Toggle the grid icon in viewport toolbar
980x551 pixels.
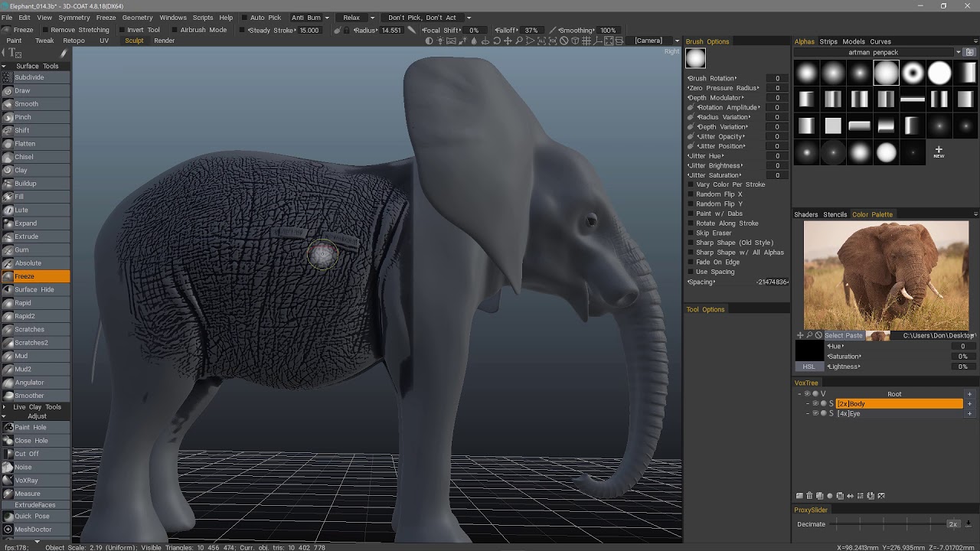point(586,41)
